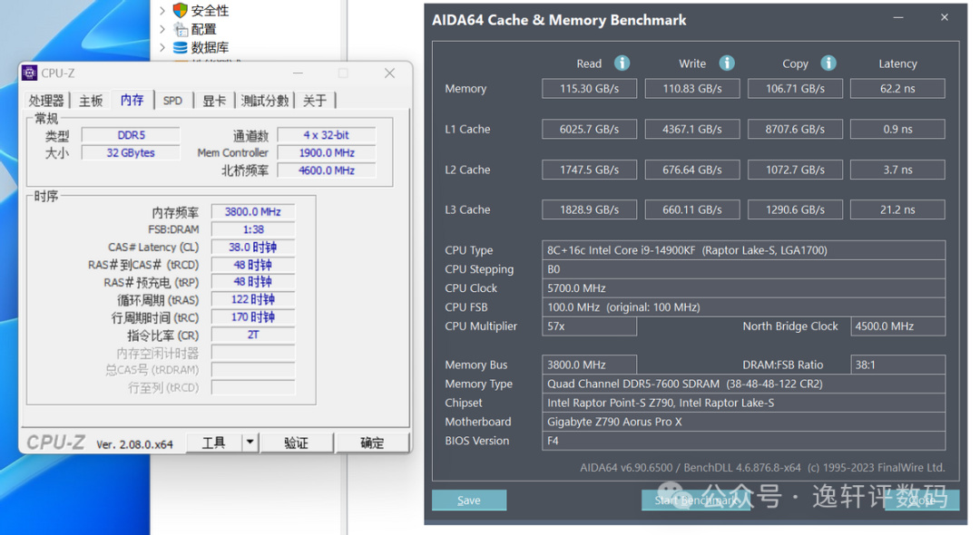The image size is (980, 535).
Task: Expand the 安全性 tree node
Action: (x=162, y=10)
